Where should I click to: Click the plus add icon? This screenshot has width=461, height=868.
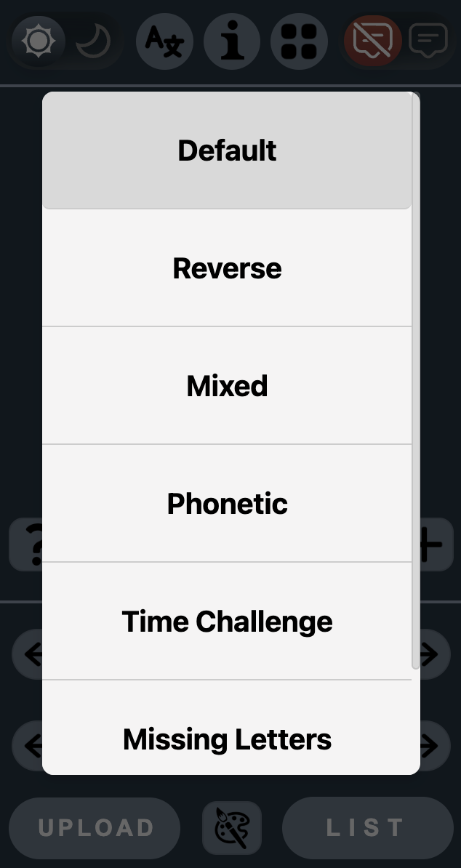(435, 544)
